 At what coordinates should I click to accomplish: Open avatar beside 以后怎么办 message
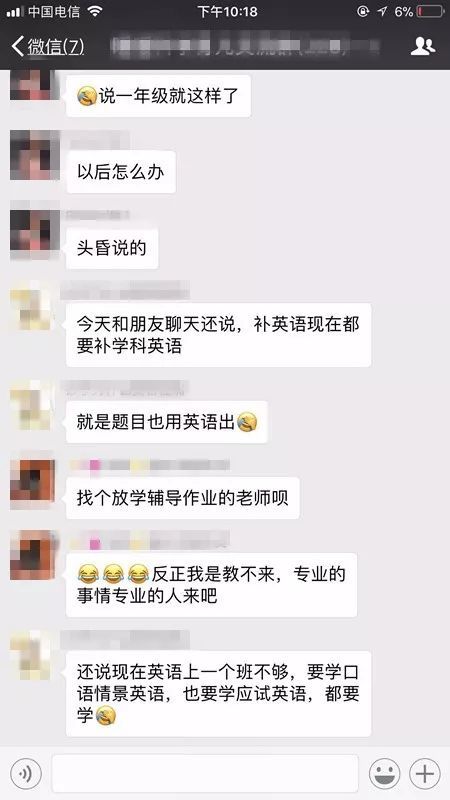tap(33, 155)
